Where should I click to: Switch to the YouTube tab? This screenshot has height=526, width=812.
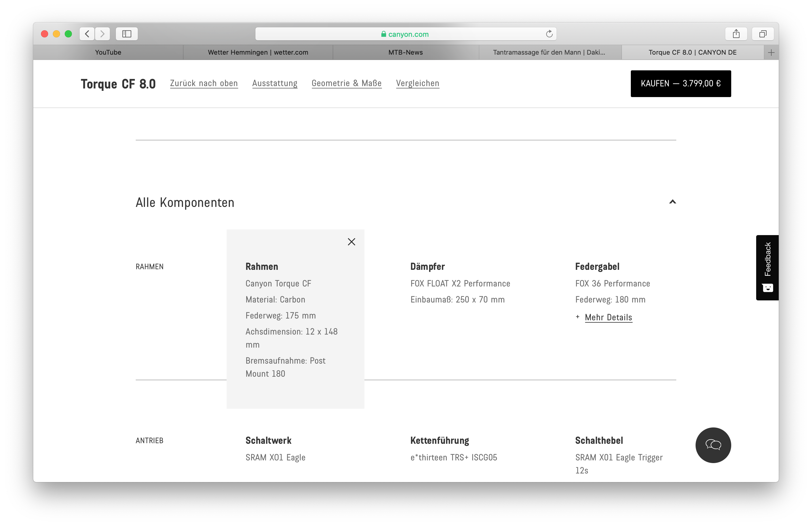[108, 53]
